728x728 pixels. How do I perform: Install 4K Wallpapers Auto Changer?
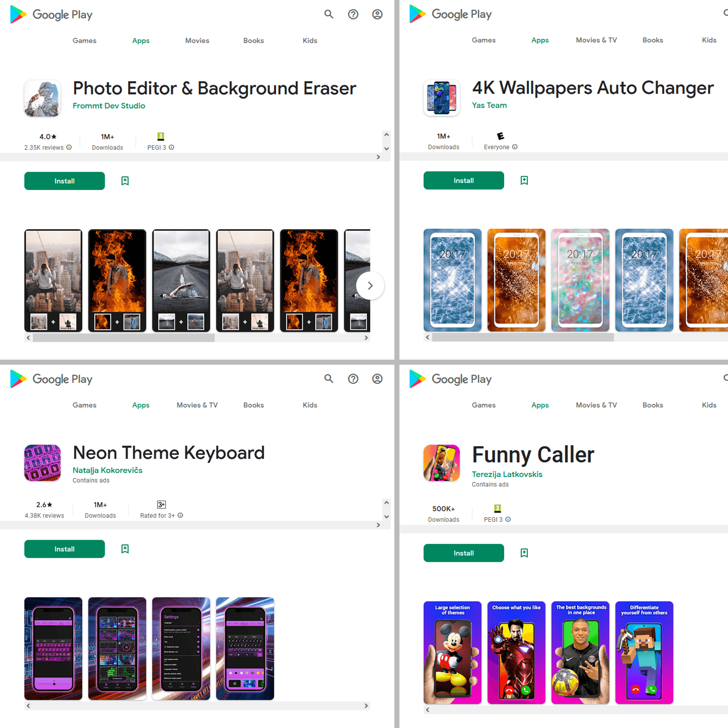463,181
